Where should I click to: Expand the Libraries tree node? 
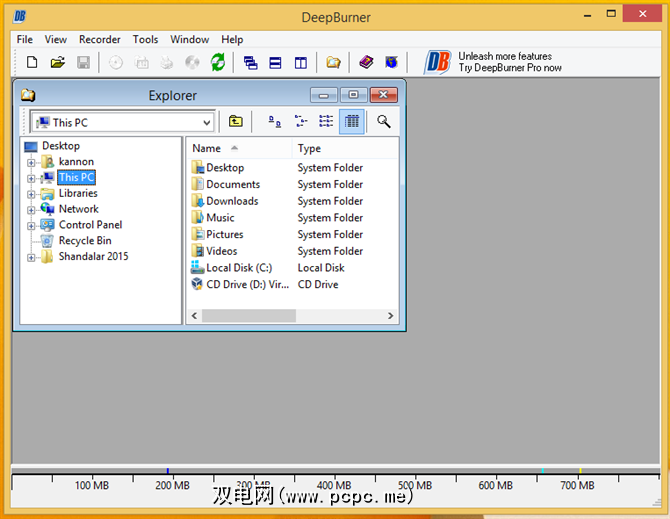pyautogui.click(x=31, y=194)
